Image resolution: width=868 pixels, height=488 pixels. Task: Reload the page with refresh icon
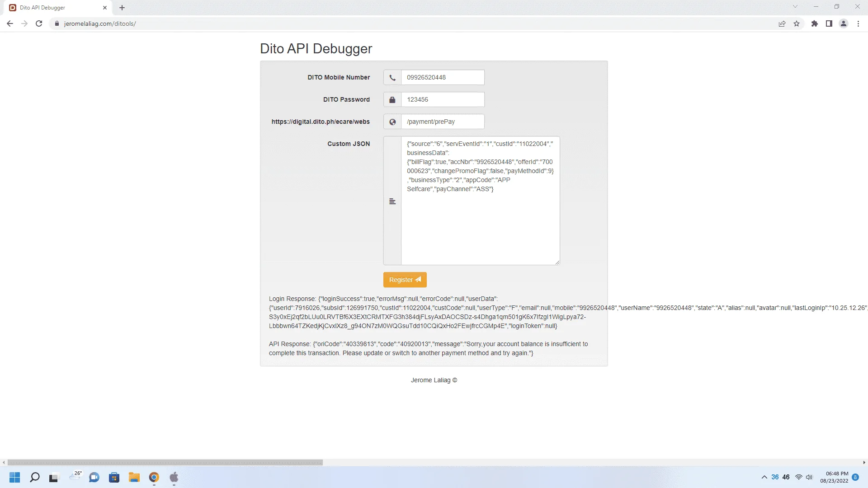point(39,23)
